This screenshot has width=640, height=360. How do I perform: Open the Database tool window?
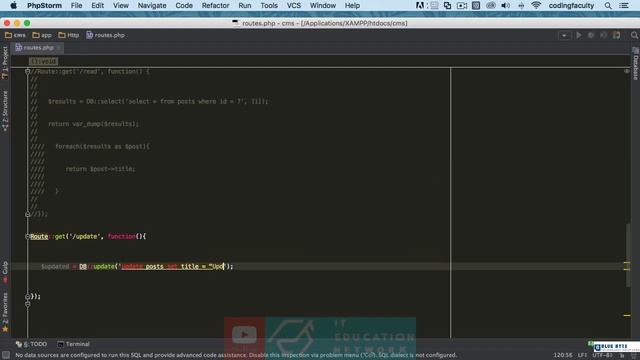tap(636, 64)
